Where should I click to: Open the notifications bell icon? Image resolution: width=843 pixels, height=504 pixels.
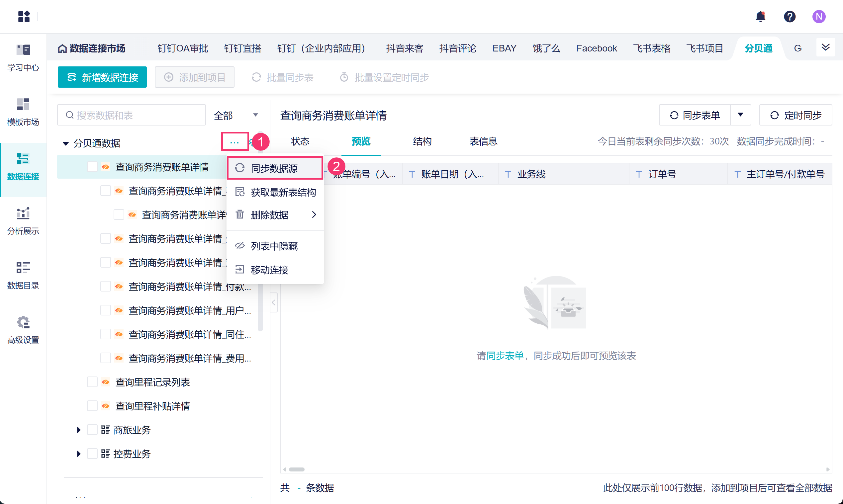pyautogui.click(x=760, y=16)
